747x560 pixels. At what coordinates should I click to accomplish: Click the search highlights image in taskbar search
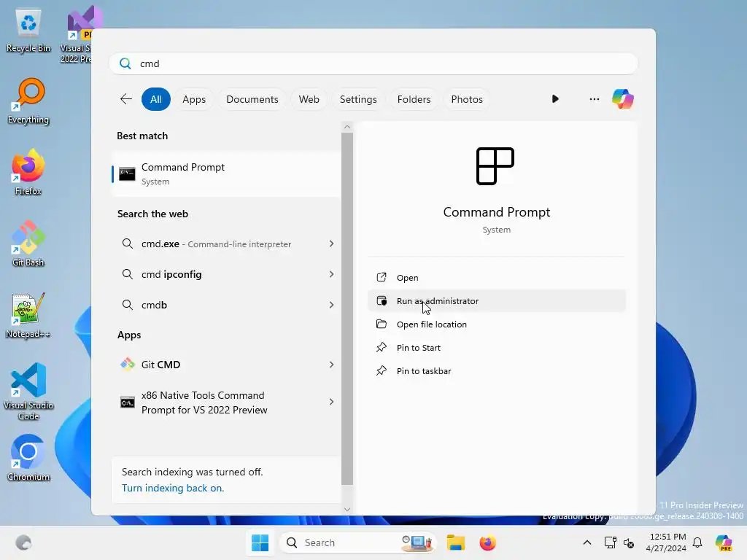417,542
